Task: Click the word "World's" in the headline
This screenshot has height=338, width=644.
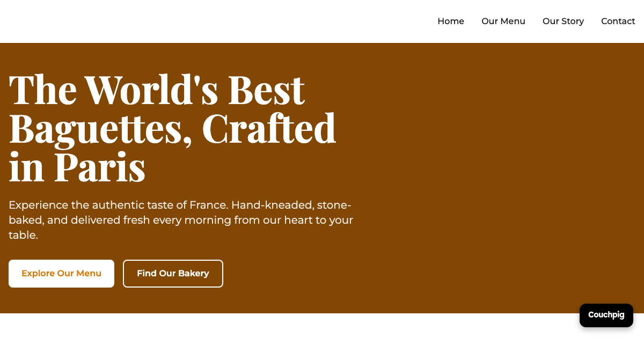Action: point(151,89)
